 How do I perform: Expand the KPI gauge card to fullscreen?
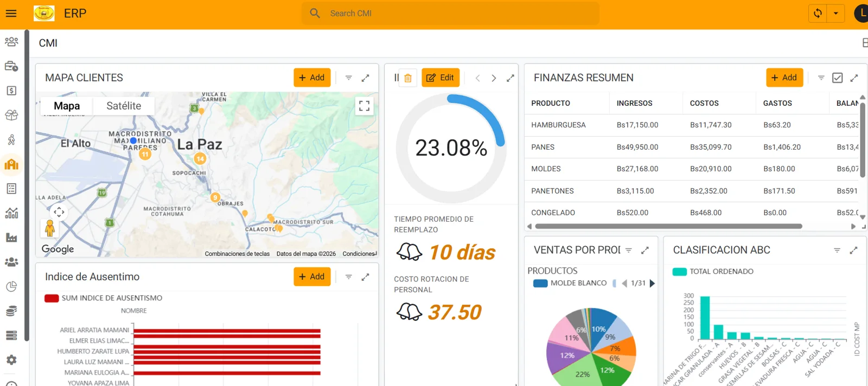point(510,78)
